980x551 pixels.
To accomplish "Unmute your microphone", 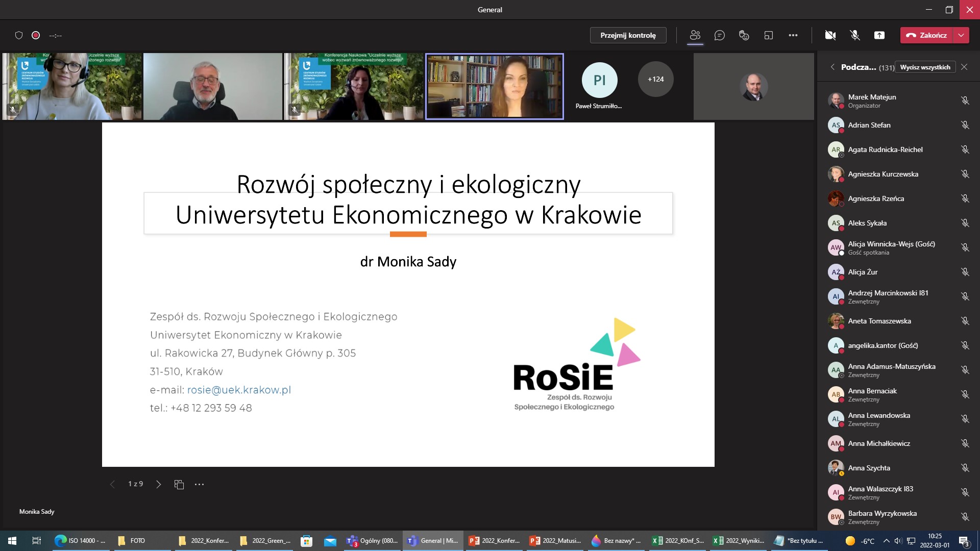I will point(854,35).
